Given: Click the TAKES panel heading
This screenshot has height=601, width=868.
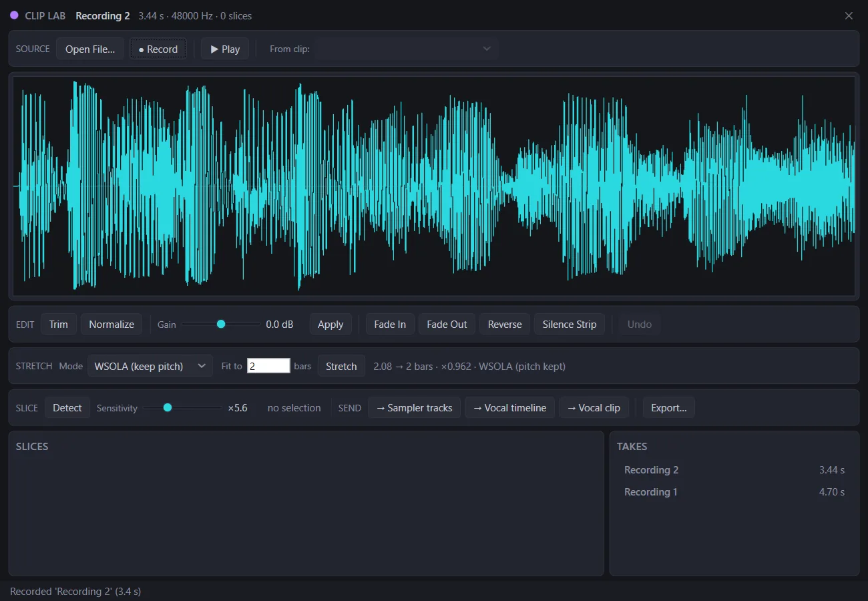Looking at the screenshot, I should pos(632,446).
